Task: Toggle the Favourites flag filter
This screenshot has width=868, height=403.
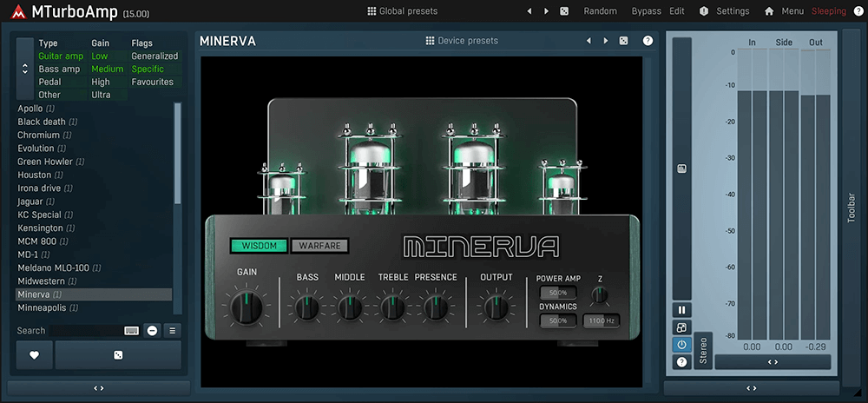Action: tap(152, 82)
